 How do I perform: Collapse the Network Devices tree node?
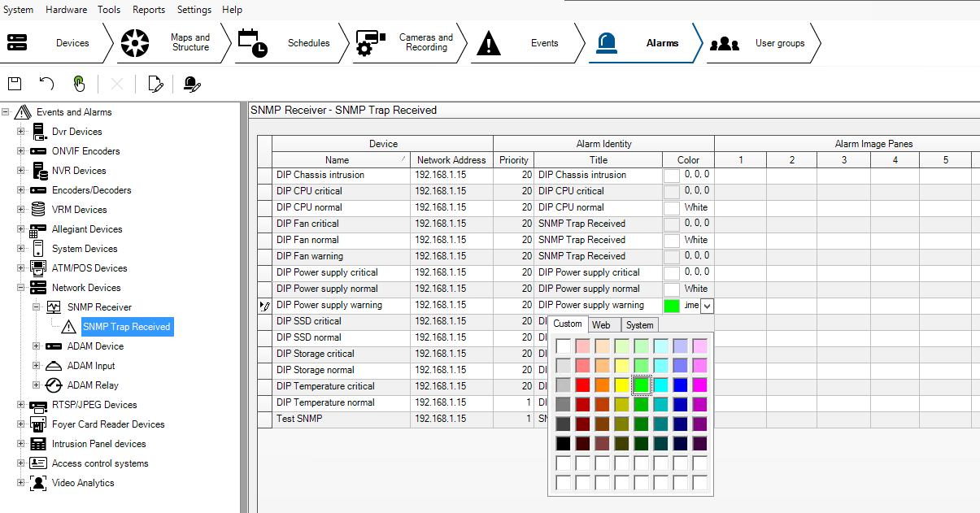21,288
